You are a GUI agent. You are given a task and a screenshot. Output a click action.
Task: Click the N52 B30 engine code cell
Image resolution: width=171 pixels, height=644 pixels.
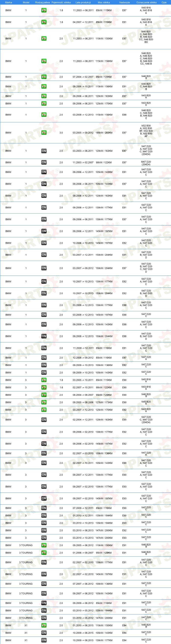tap(146, 131)
